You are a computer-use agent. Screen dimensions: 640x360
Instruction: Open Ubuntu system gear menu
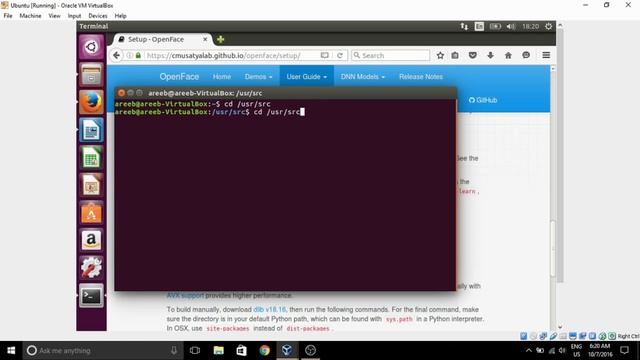point(549,26)
